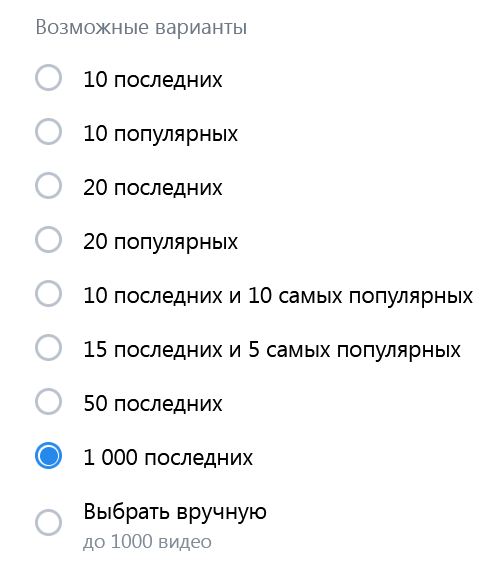Click the selected "1 000 последних" radio circle
The image size is (504, 580).
pos(48,456)
